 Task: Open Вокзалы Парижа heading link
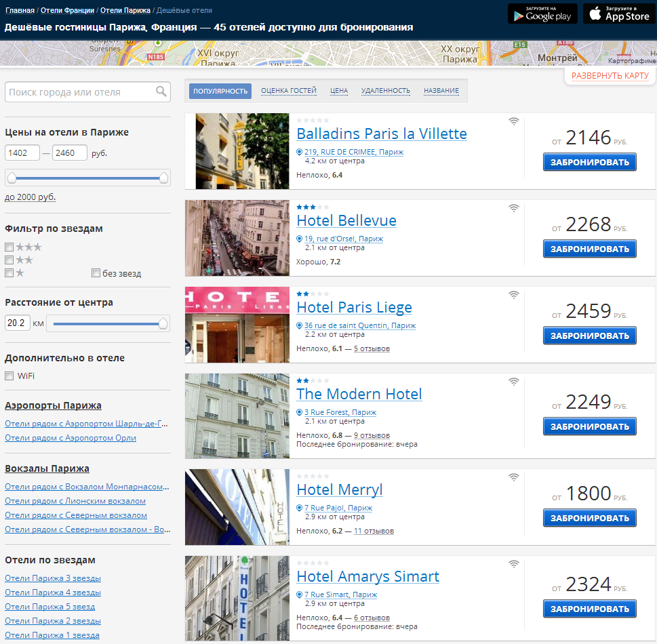click(x=47, y=468)
